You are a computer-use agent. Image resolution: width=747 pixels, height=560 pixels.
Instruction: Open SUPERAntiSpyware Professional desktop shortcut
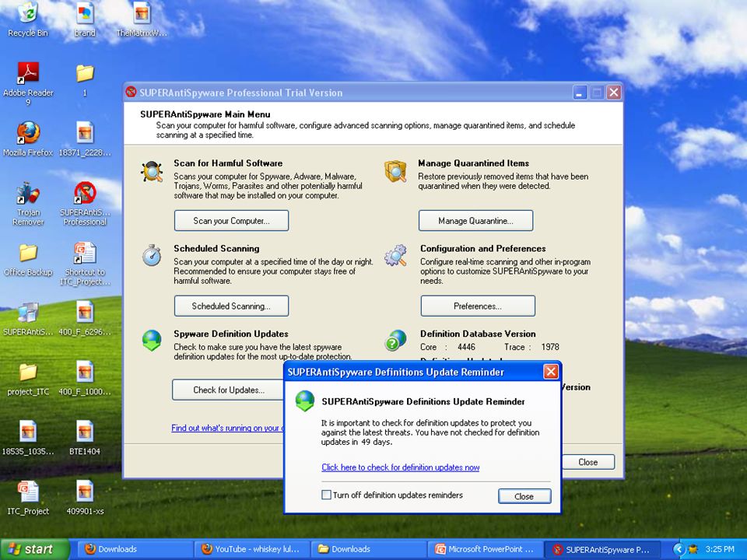coord(85,192)
